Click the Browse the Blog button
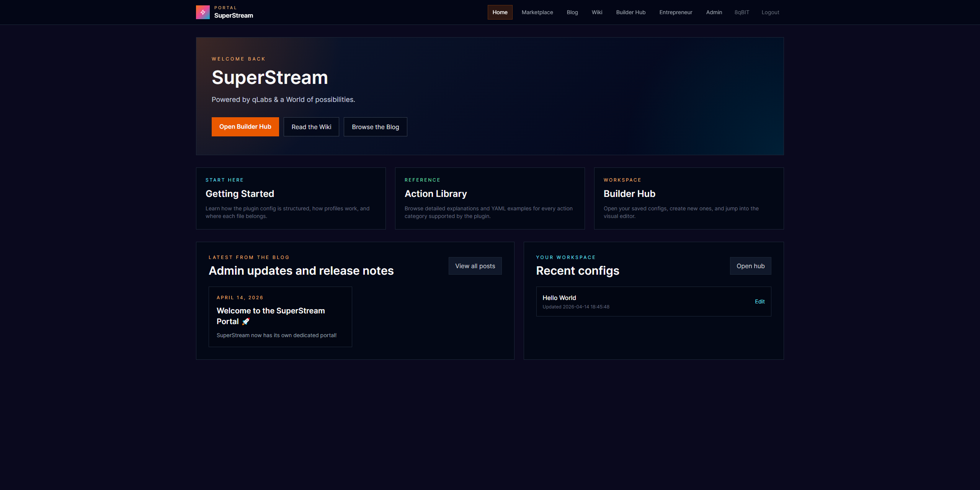980x490 pixels. tap(375, 127)
